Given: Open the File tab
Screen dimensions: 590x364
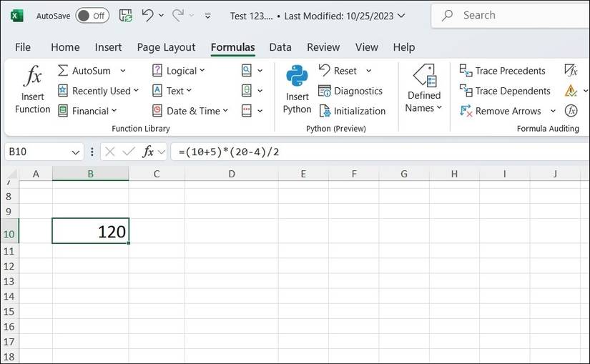Looking at the screenshot, I should click(x=23, y=47).
